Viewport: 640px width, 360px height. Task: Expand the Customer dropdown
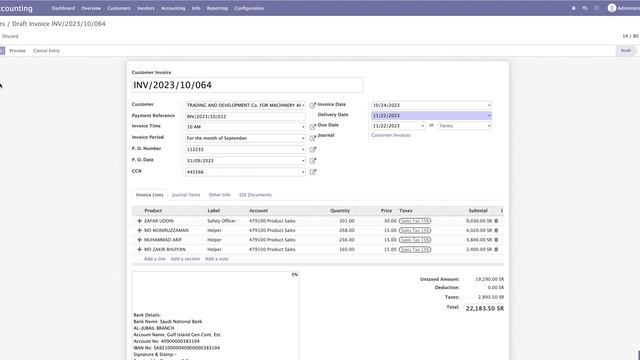coord(303,105)
